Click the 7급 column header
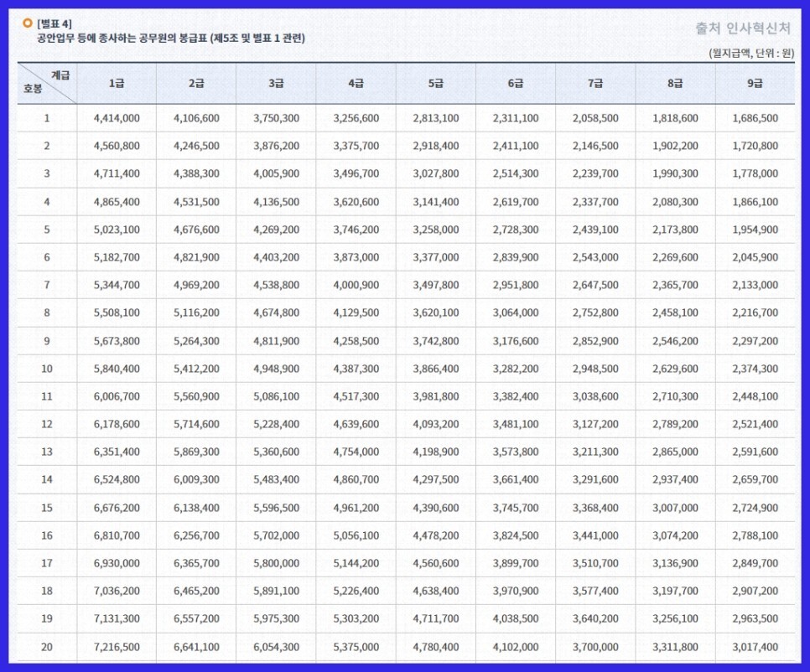This screenshot has height=672, width=810. coord(595,83)
